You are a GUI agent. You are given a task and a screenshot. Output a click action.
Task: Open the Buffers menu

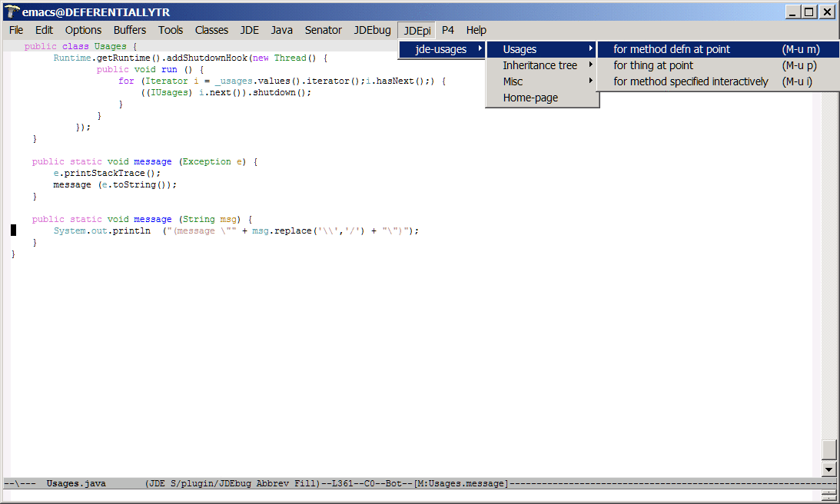coord(130,30)
